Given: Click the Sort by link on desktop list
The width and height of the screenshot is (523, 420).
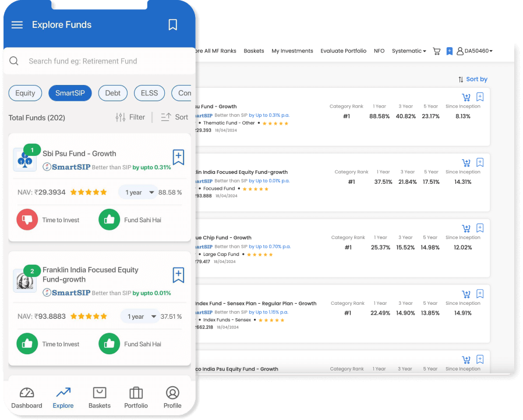Looking at the screenshot, I should 472,79.
